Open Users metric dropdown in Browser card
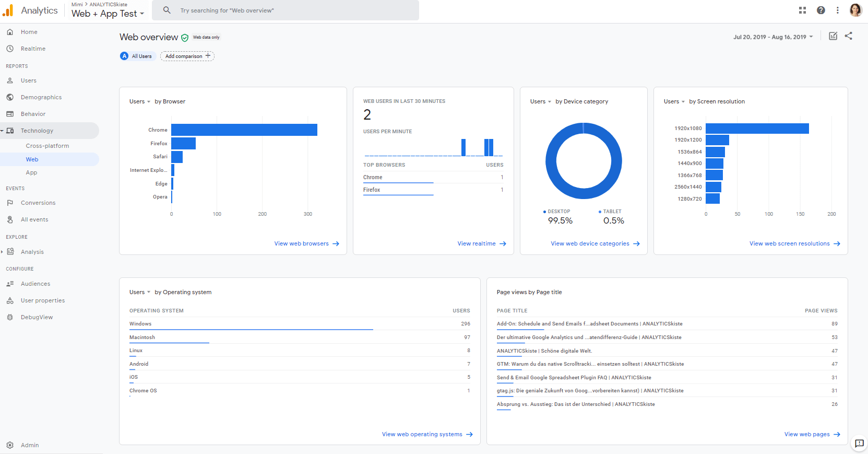Viewport: 868px width, 454px height. click(x=140, y=102)
